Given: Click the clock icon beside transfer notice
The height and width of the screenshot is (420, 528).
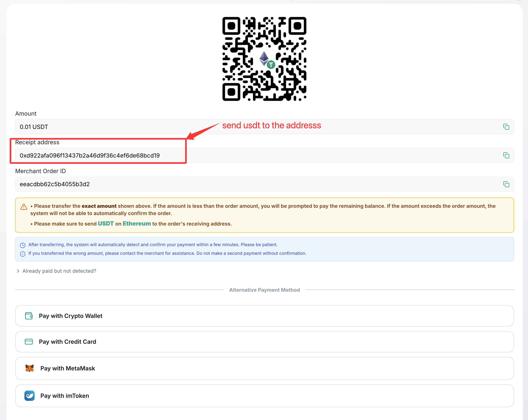Looking at the screenshot, I should (23, 245).
